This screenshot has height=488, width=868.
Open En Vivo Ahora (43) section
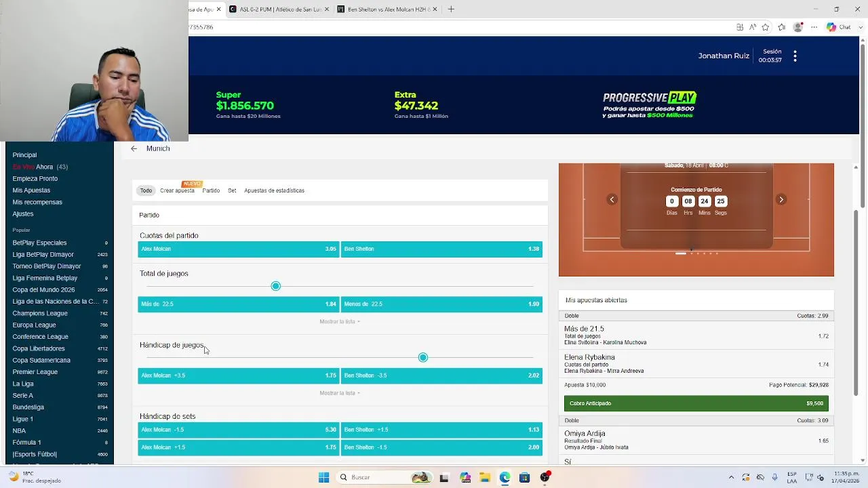(40, 167)
